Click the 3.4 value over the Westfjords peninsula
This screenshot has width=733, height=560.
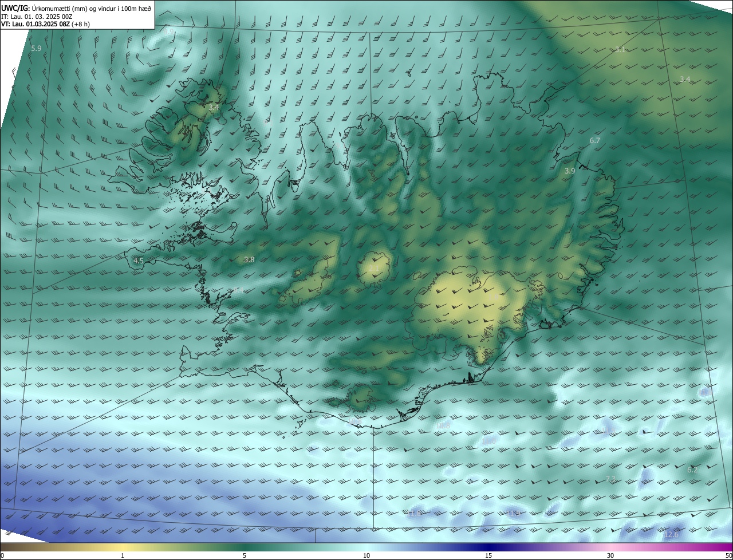(x=214, y=107)
